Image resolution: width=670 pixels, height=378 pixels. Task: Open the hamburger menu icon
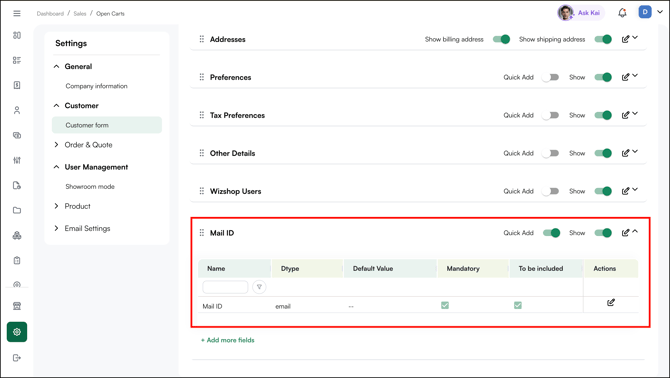point(17,13)
